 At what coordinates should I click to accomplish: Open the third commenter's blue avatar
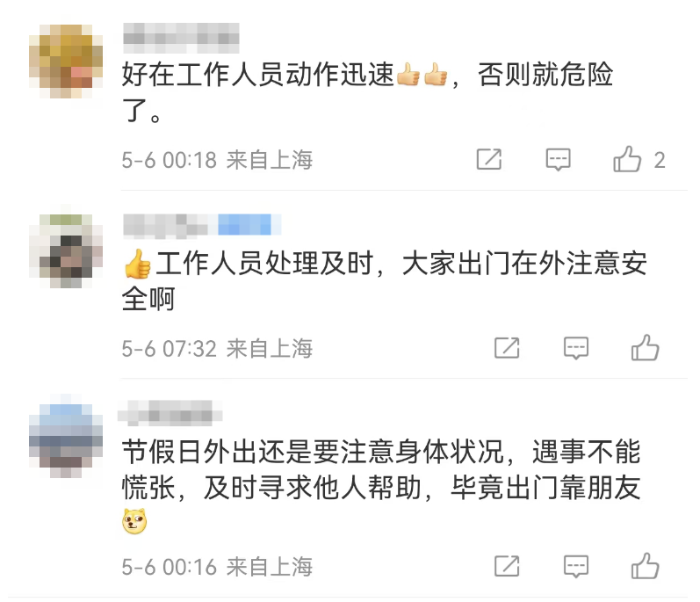click(x=66, y=441)
